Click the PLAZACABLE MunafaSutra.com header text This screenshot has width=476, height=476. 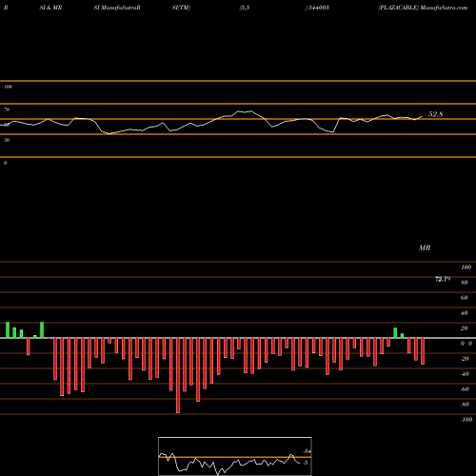point(423,8)
